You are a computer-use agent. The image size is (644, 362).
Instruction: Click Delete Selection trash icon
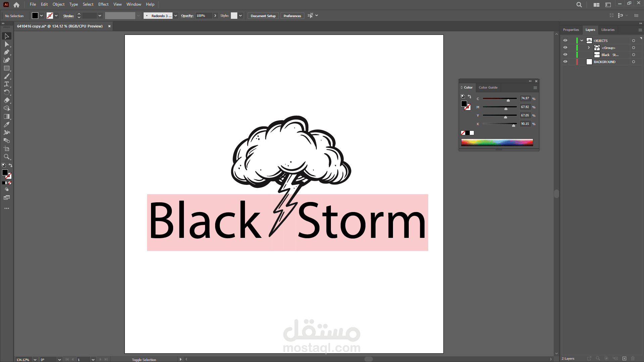point(633,358)
